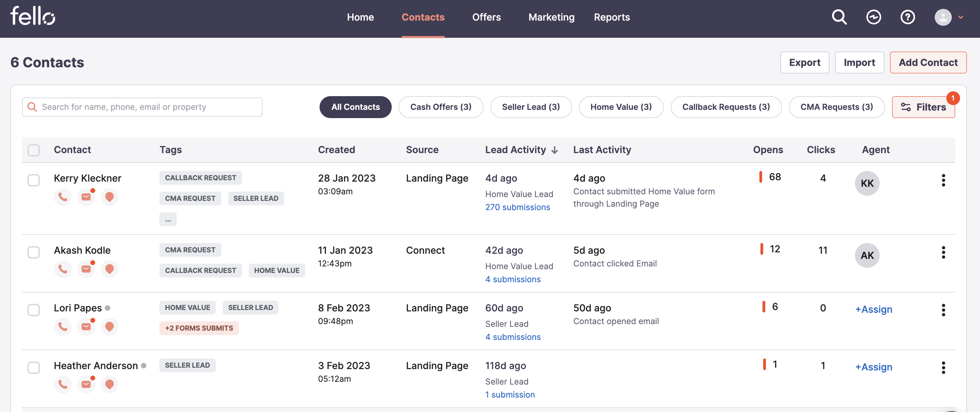Select the Contacts tab in navigation
The image size is (980, 412).
click(x=423, y=17)
